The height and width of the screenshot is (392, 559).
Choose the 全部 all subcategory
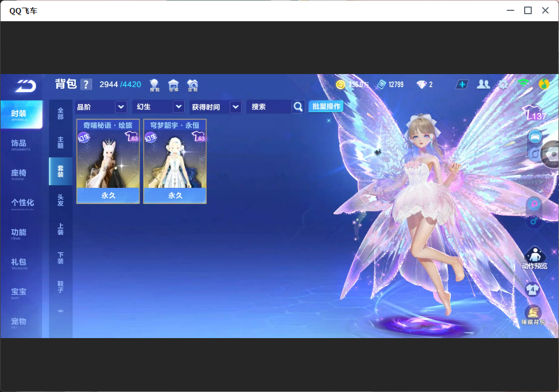(x=60, y=114)
